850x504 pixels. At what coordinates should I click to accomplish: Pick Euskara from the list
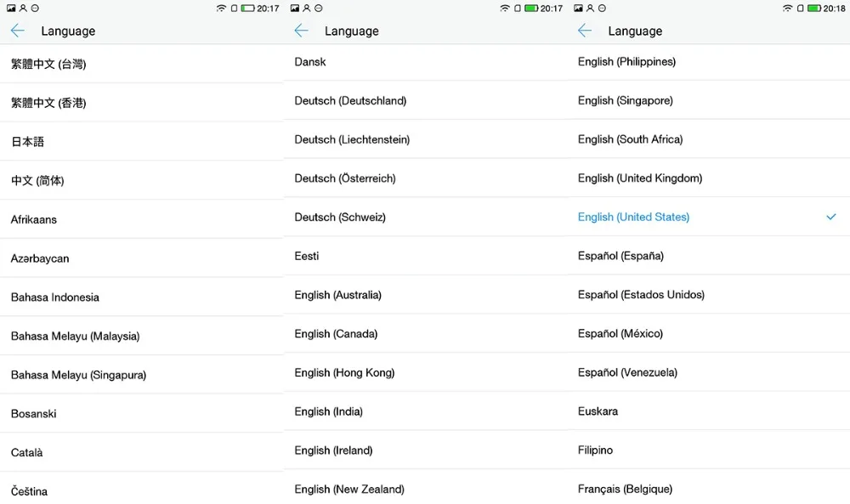(x=709, y=411)
